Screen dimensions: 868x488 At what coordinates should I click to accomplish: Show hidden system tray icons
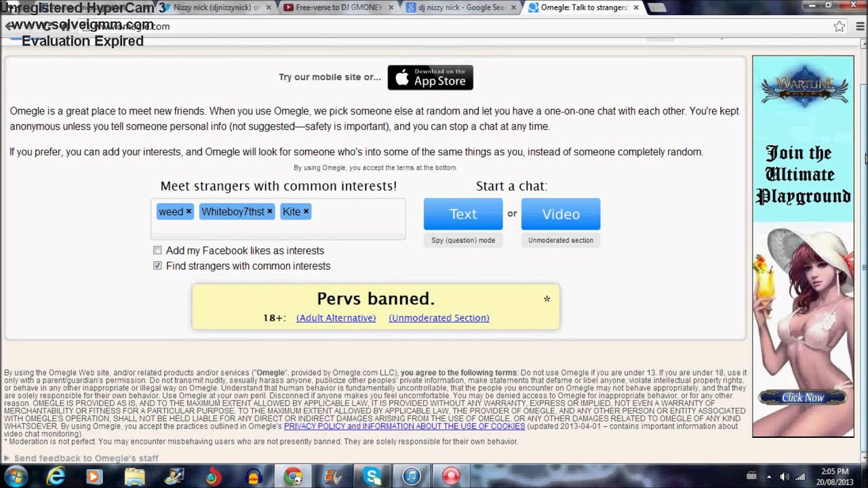point(769,476)
